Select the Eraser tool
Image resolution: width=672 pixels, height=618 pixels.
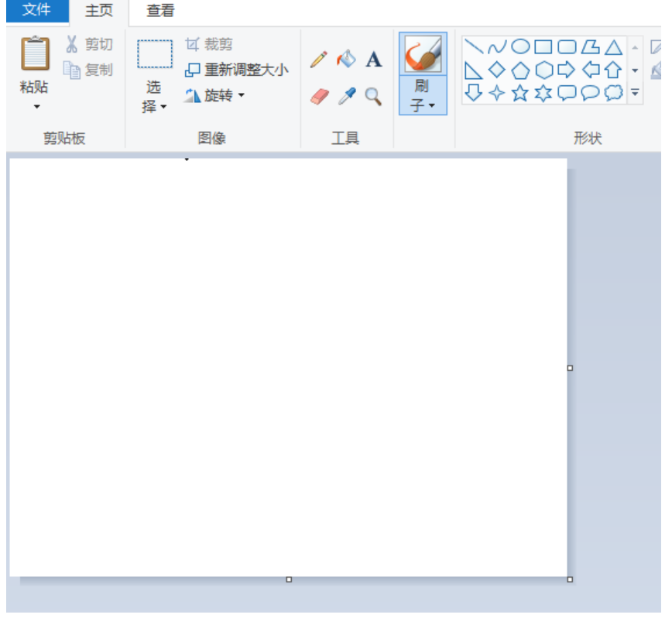pos(319,96)
